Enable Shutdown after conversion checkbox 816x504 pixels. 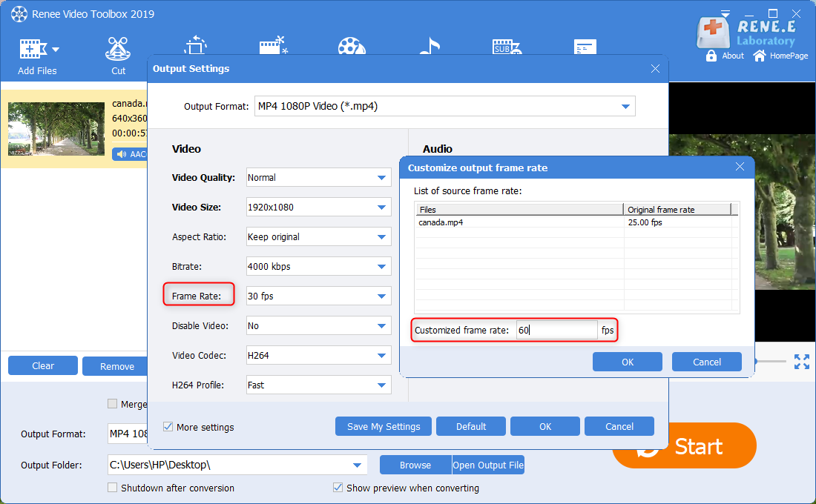coord(112,488)
